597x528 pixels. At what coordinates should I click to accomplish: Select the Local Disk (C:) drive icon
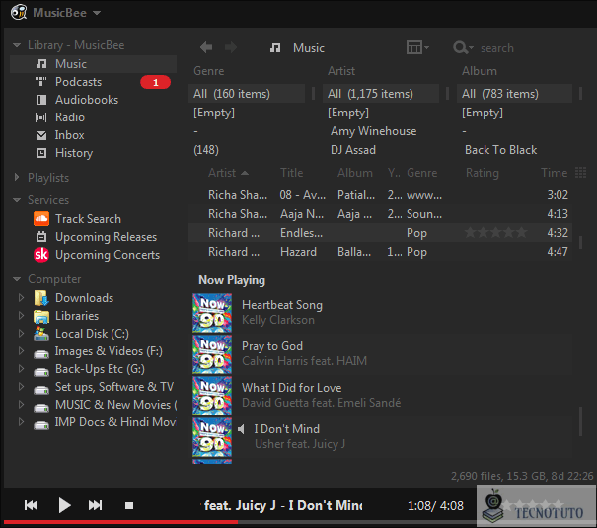(x=41, y=334)
